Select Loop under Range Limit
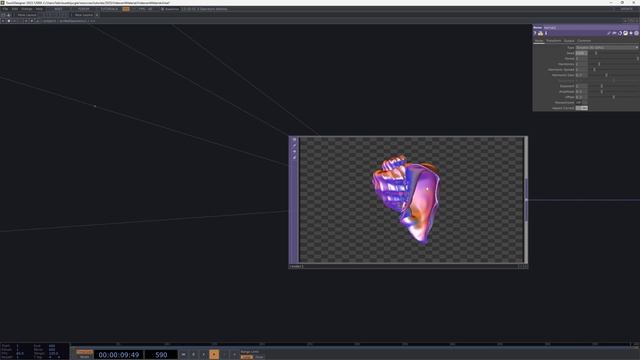Image resolution: width=640 pixels, height=360 pixels. [246, 357]
